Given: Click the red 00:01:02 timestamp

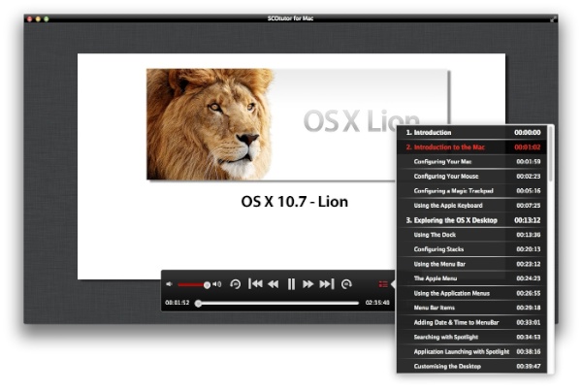Looking at the screenshot, I should pyautogui.click(x=527, y=147).
